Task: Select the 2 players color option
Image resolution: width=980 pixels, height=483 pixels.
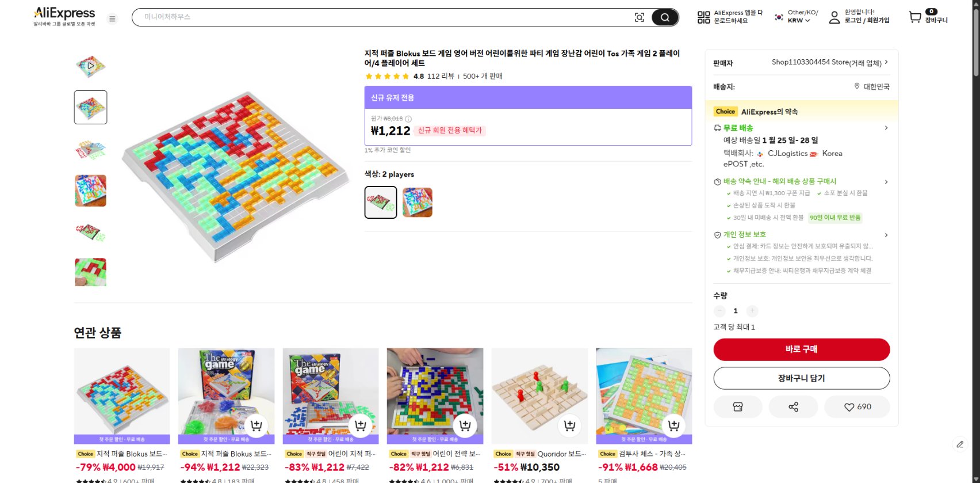Action: click(381, 202)
